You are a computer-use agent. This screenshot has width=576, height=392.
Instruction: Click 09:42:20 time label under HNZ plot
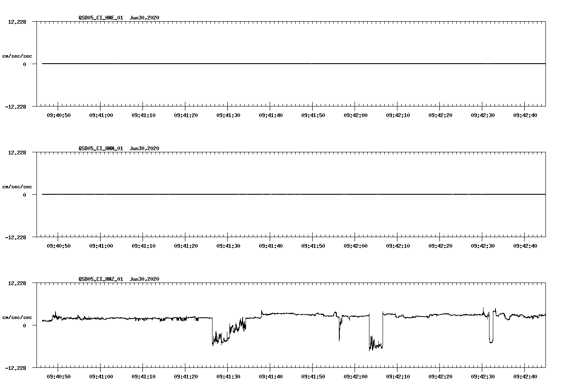click(x=440, y=377)
